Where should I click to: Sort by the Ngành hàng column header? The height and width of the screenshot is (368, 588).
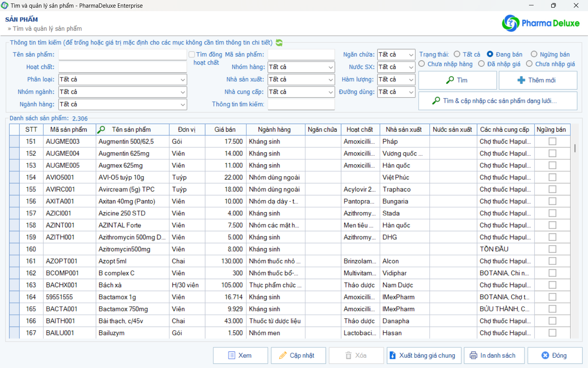coord(275,129)
